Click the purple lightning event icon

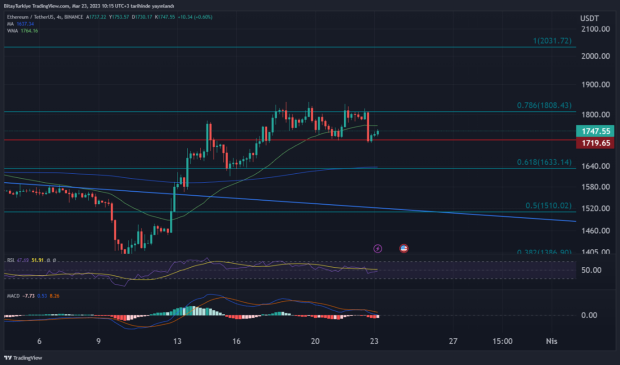[378, 248]
